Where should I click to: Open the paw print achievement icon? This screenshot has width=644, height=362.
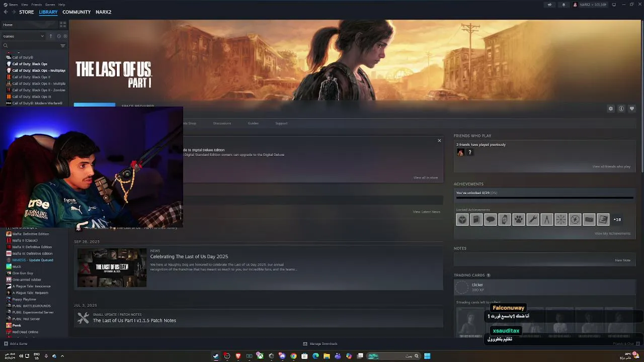[x=519, y=219]
